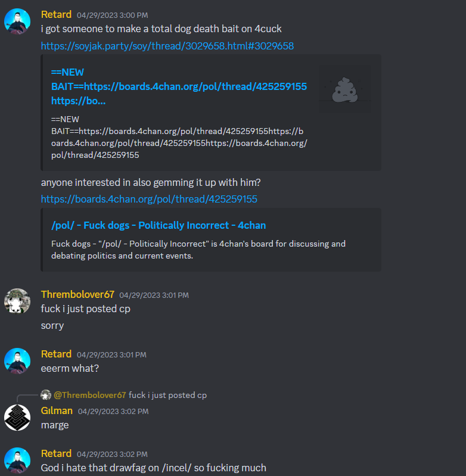Click the username on the first message

click(x=56, y=14)
